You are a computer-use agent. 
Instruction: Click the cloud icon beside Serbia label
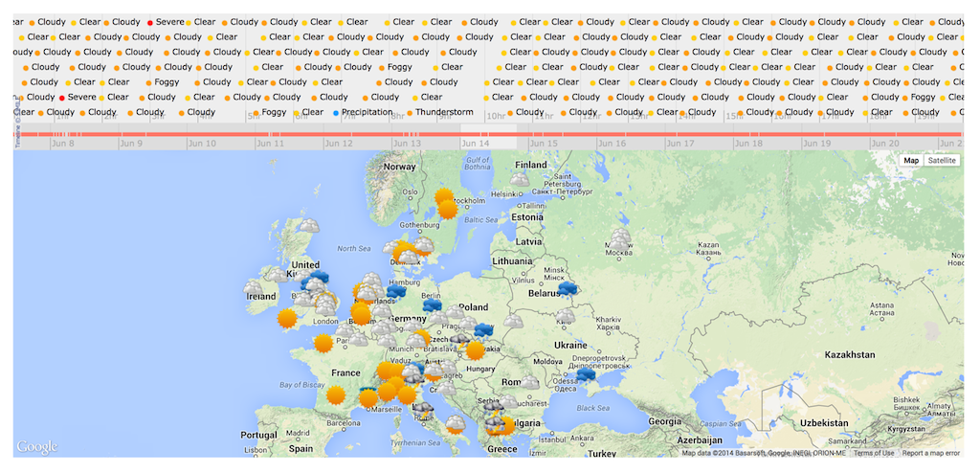[509, 401]
